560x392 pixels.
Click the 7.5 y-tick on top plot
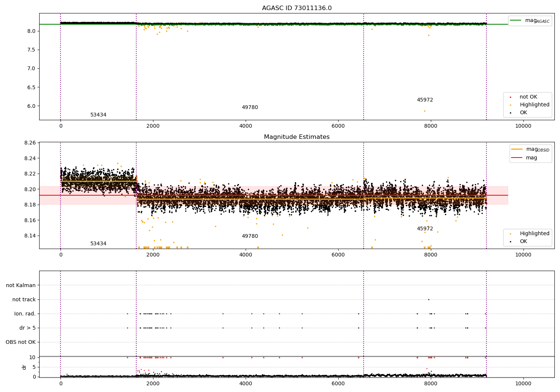click(x=31, y=50)
